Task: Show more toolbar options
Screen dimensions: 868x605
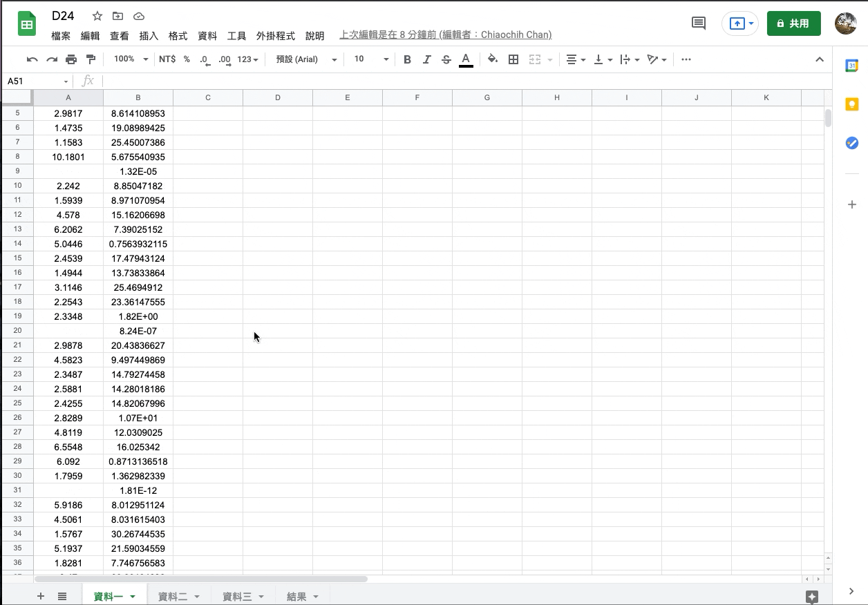Action: click(x=686, y=59)
